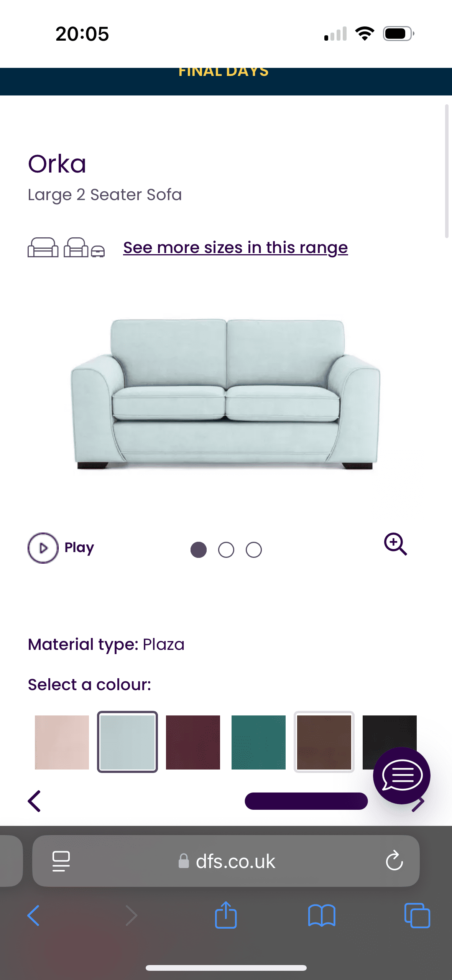Viewport: 452px width, 980px height.
Task: Tap the Safari share icon
Action: point(226,915)
